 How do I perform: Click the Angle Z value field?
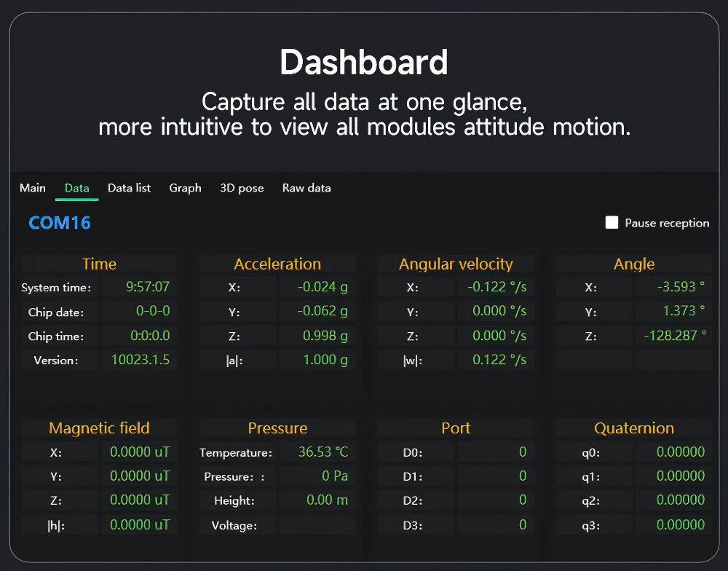point(674,336)
